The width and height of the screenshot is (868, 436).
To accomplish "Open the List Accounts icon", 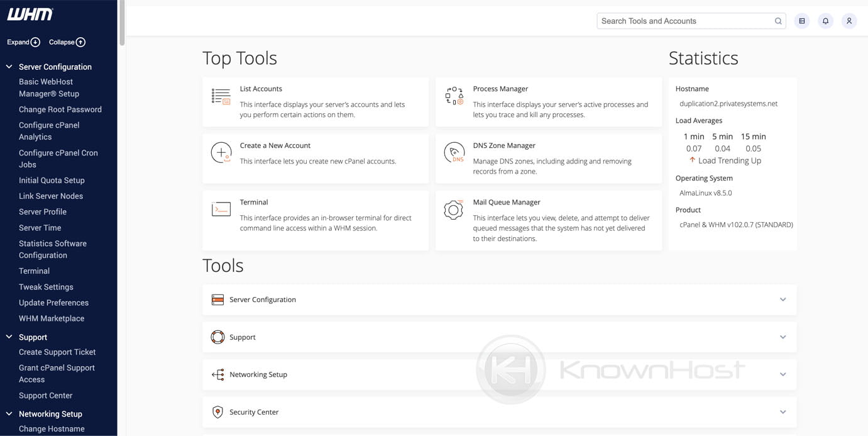I will click(221, 96).
